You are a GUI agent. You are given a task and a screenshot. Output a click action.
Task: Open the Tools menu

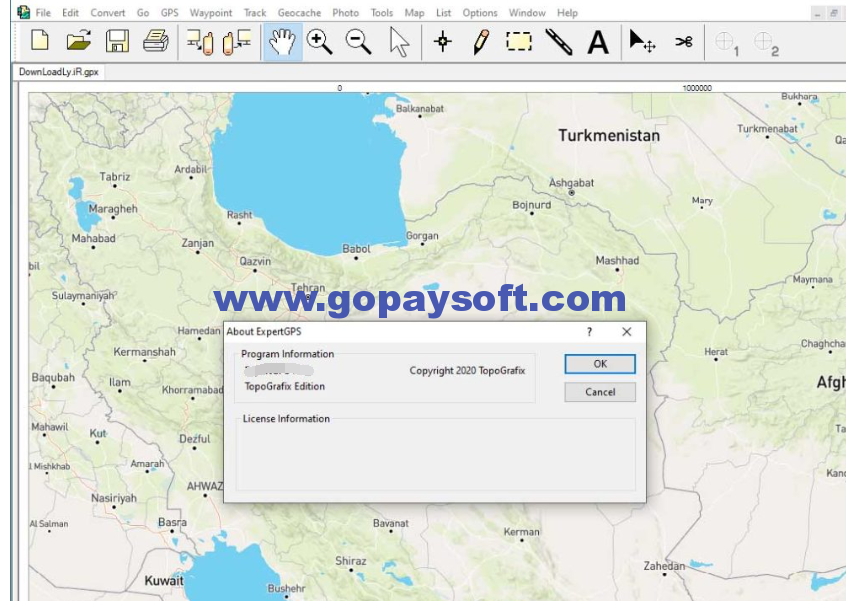381,12
